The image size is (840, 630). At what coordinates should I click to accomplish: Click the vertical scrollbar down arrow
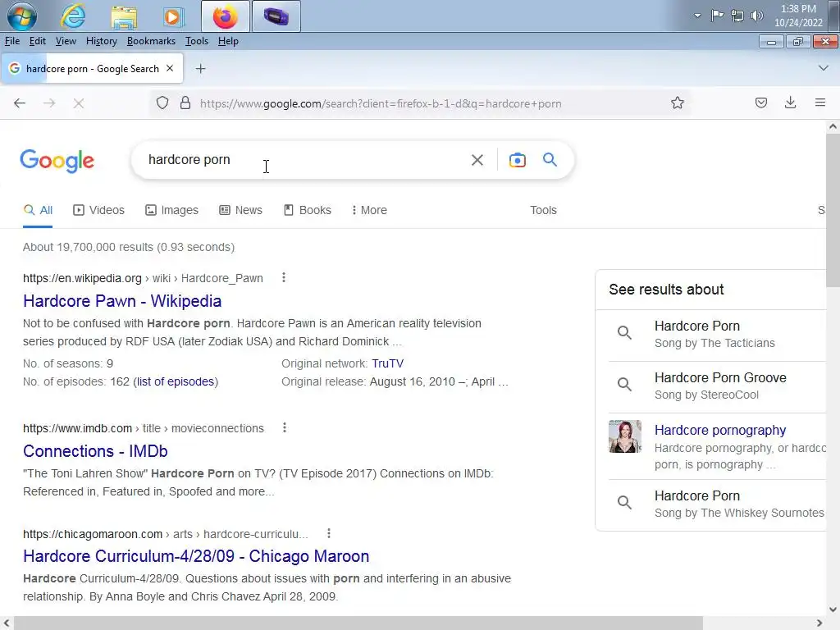click(x=833, y=609)
